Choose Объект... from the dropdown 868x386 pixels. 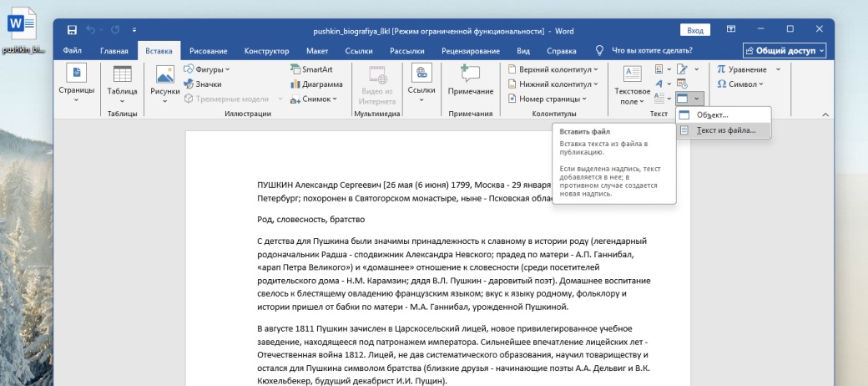(x=723, y=115)
